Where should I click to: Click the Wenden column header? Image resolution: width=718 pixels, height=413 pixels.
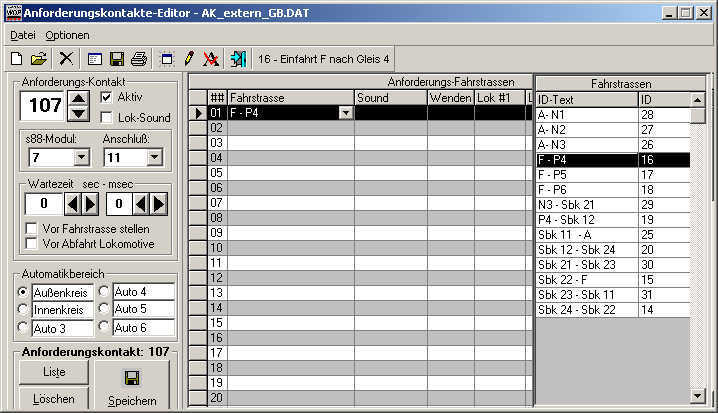coord(451,98)
